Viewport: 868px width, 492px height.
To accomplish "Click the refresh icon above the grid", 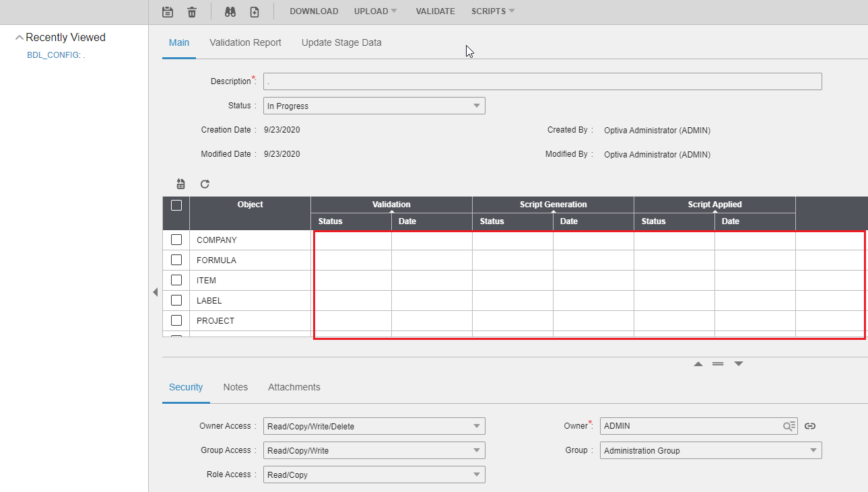I will 205,184.
